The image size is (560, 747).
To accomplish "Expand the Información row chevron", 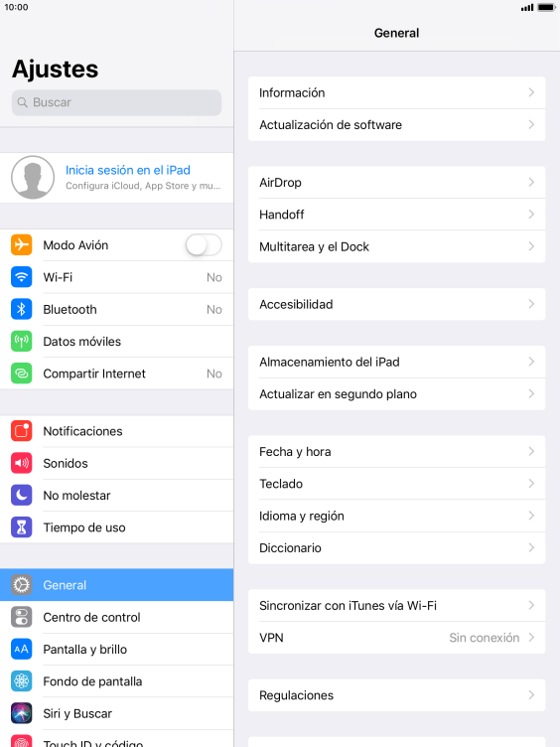I will (x=531, y=92).
